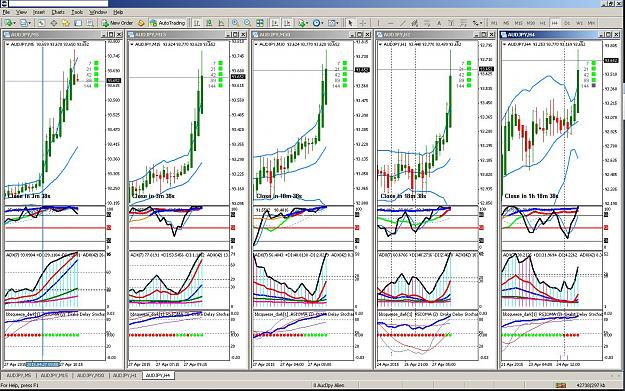
Task: Expand the Periods dropdown arrow
Action: point(322,23)
